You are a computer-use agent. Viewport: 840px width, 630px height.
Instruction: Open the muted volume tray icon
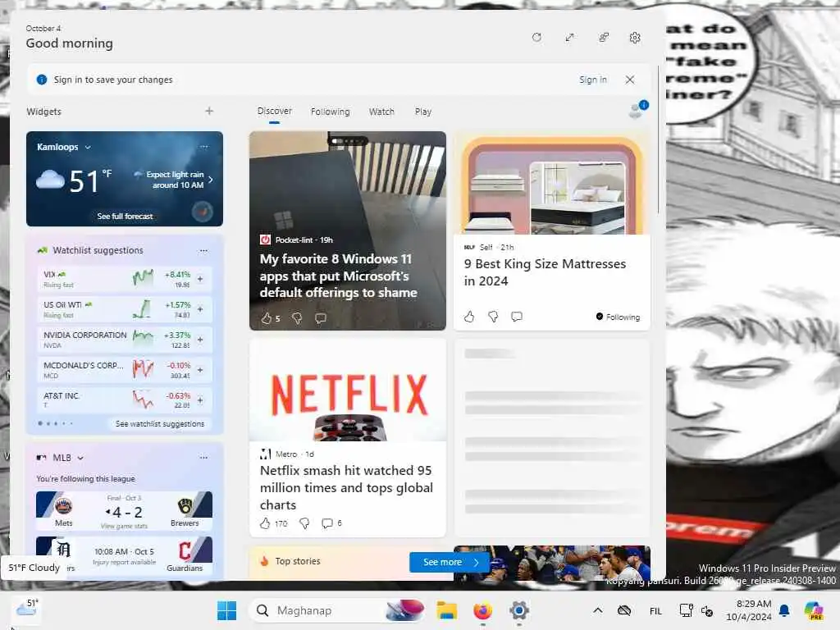pos(707,610)
